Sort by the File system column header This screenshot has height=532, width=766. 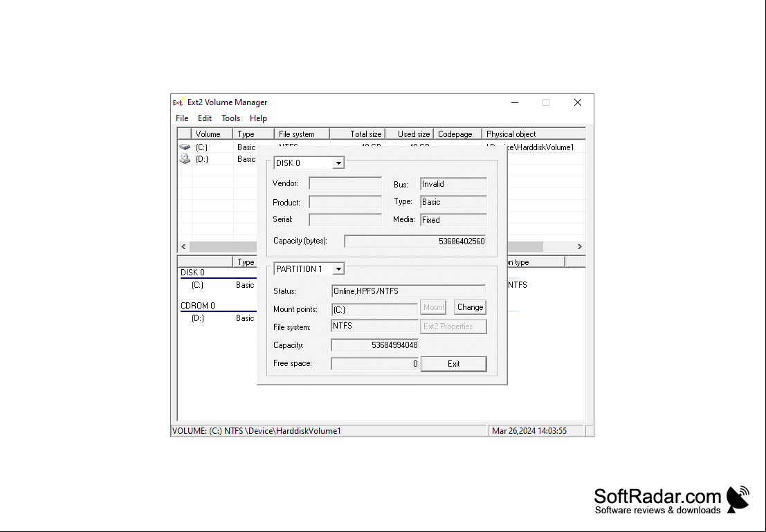pos(302,134)
